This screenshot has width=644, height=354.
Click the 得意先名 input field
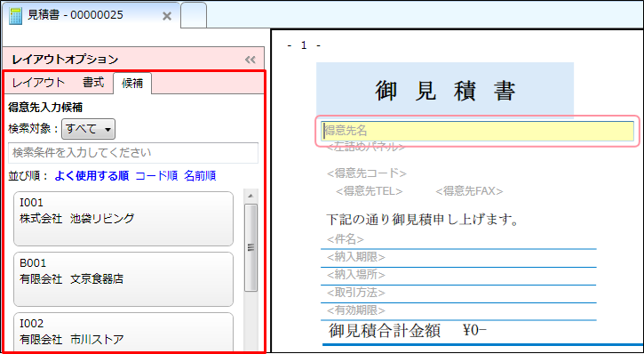click(478, 131)
